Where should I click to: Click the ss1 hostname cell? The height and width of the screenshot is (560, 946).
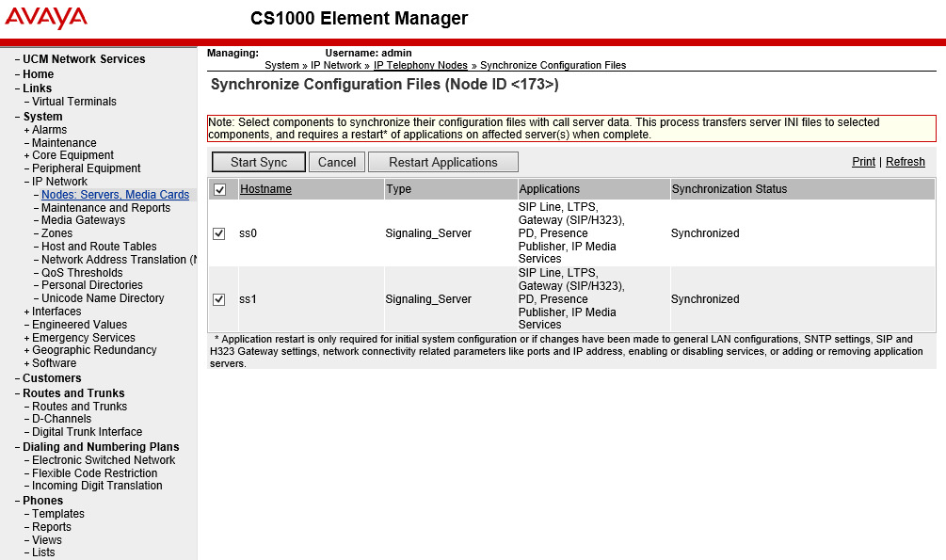[248, 299]
